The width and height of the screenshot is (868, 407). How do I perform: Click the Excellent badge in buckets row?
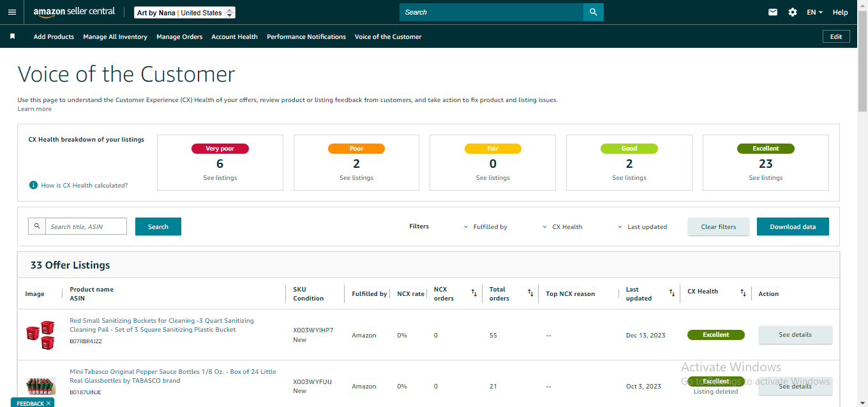click(716, 335)
